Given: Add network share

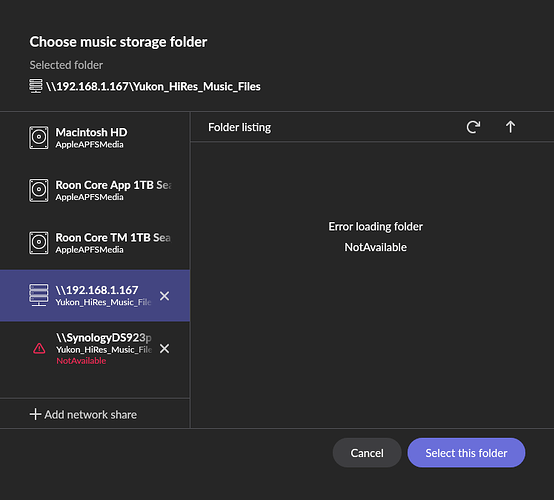Looking at the screenshot, I should click(83, 414).
